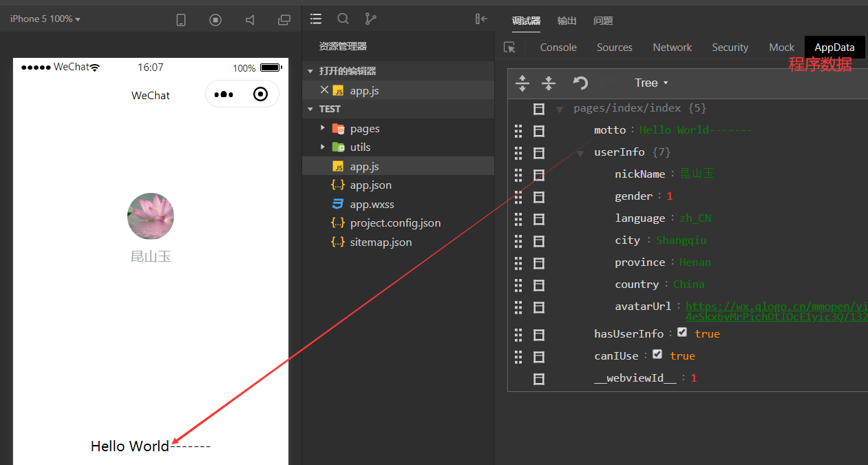Open the source control branch icon
The width and height of the screenshot is (868, 465).
370,19
